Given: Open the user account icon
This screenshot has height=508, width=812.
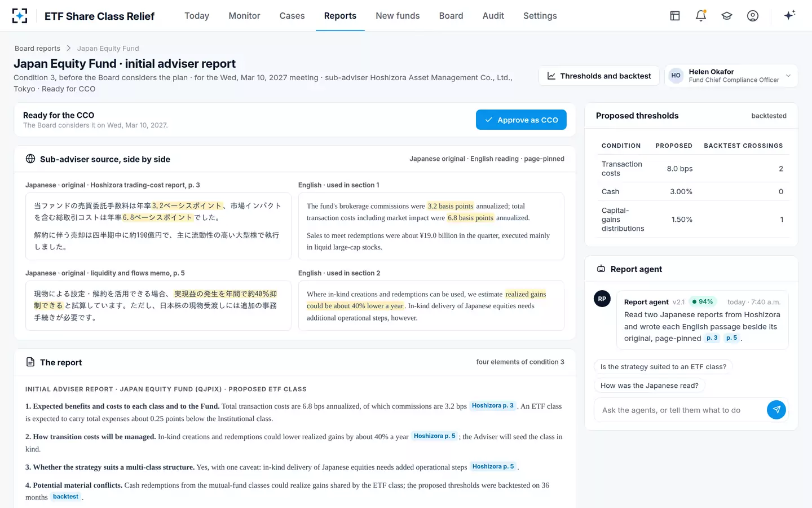Looking at the screenshot, I should coord(753,16).
